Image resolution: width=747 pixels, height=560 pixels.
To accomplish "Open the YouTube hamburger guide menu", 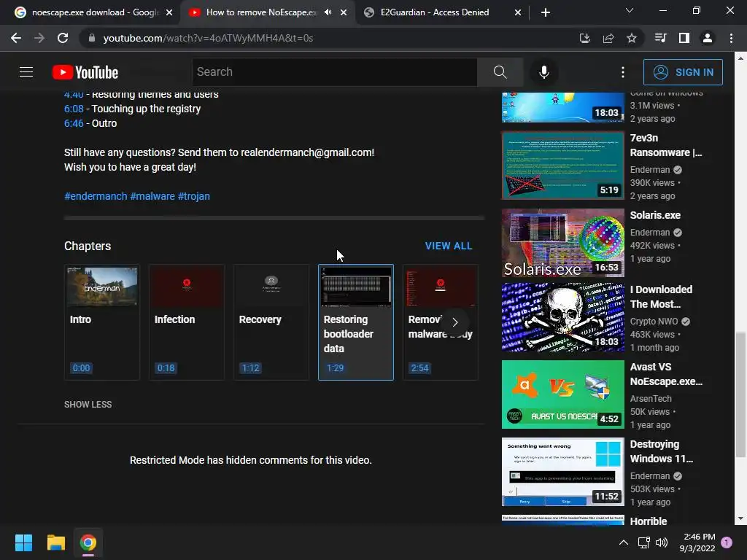I will 26,72.
